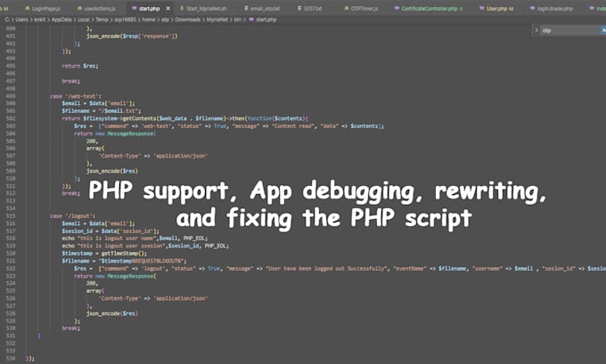
Task: Switch to the User.php tab
Action: pos(496,9)
